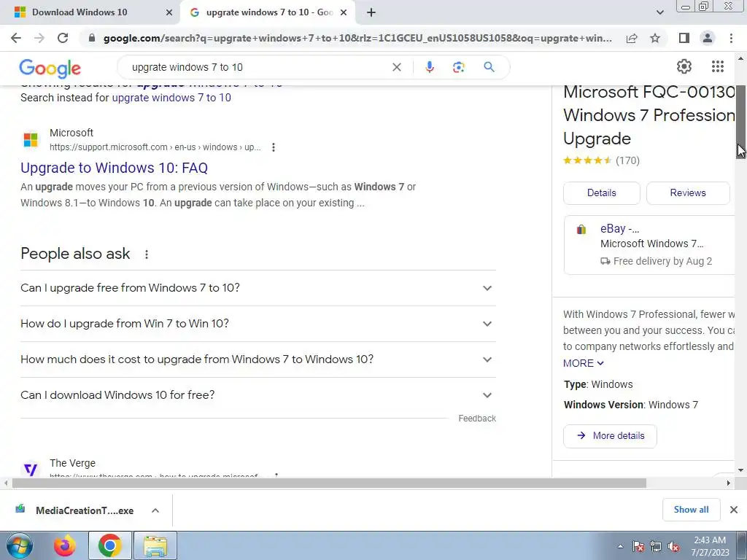Expand Can I upgrade free from Windows 7 to 10
The image size is (747, 560).
pos(258,288)
